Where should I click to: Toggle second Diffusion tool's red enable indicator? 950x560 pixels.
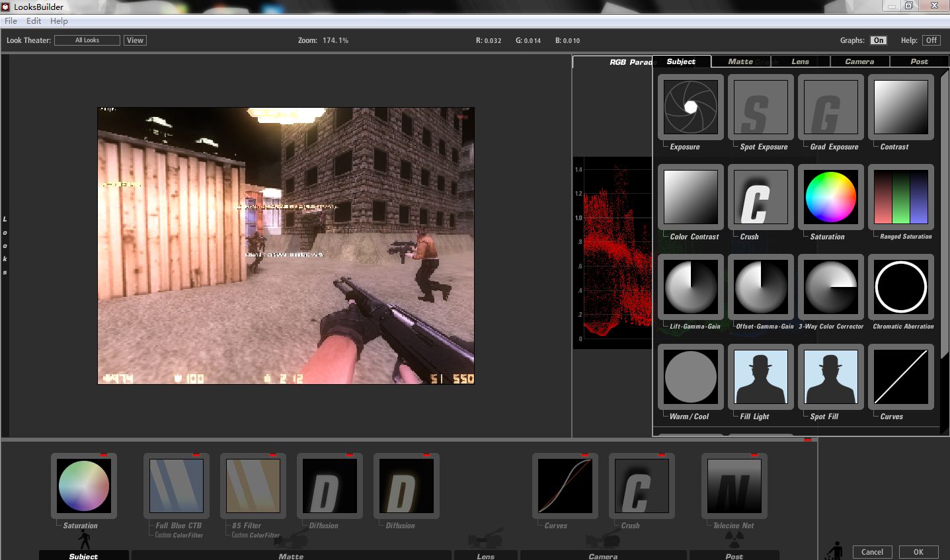(x=426, y=455)
